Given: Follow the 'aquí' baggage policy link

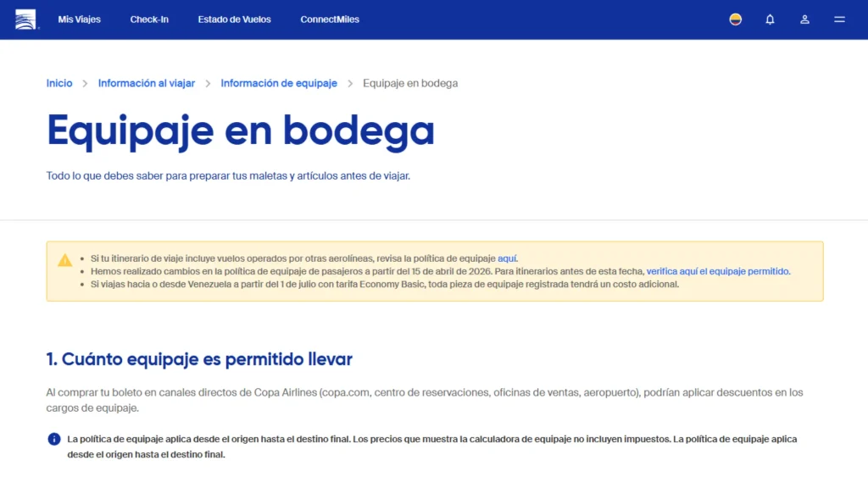Looking at the screenshot, I should click(507, 258).
